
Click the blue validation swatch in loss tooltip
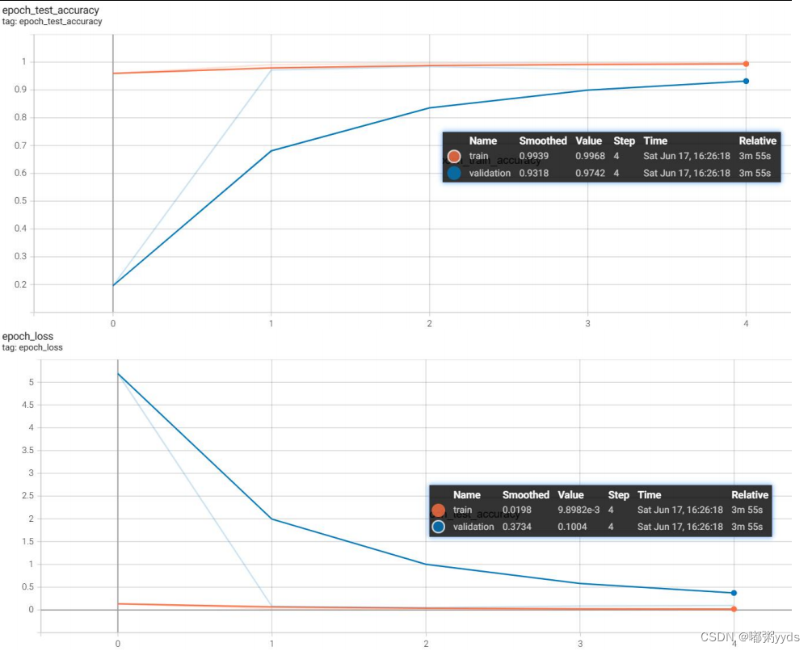point(438,527)
